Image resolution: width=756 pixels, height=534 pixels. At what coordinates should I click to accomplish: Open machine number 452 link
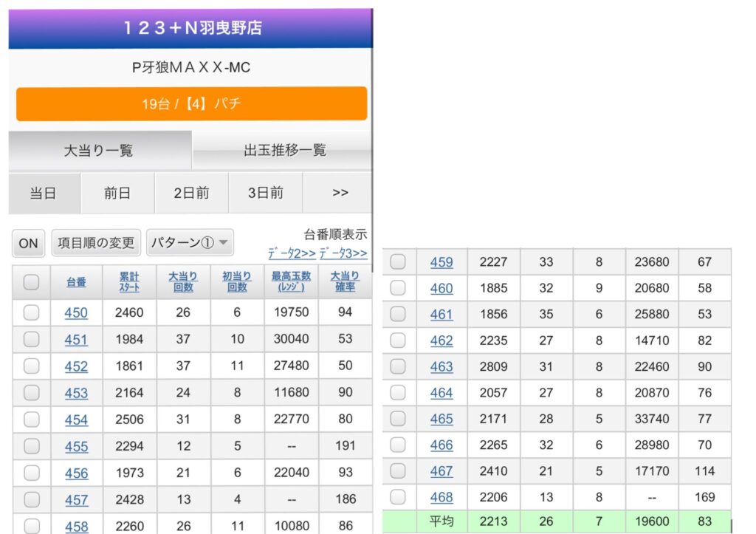click(76, 366)
